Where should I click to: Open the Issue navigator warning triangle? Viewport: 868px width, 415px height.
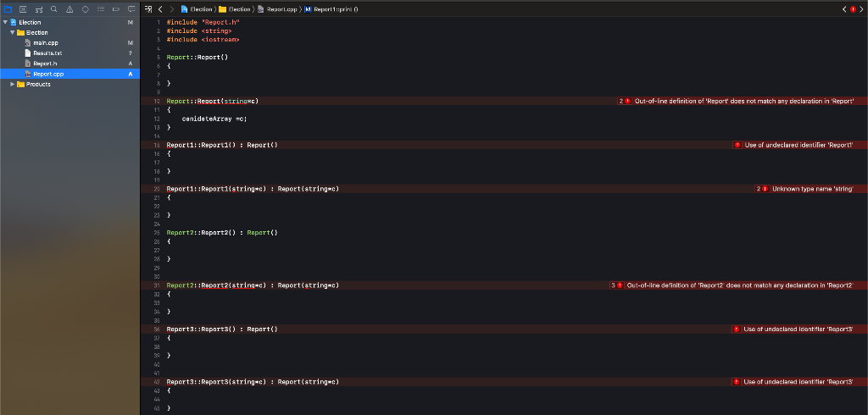[70, 8]
